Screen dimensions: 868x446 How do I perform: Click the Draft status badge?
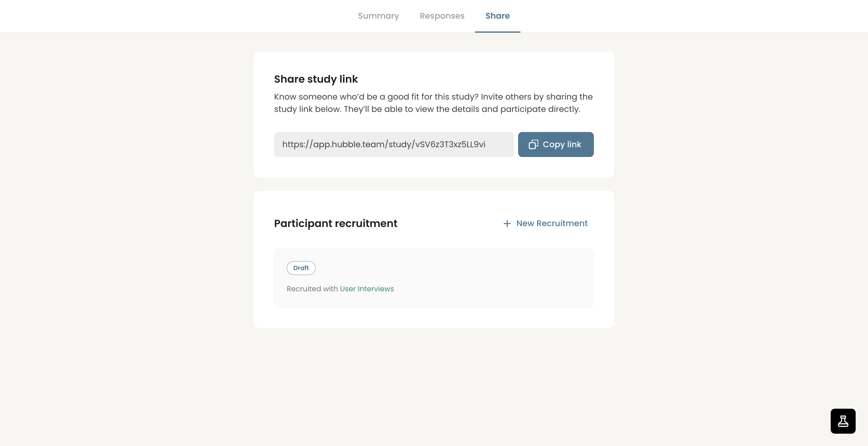point(301,268)
